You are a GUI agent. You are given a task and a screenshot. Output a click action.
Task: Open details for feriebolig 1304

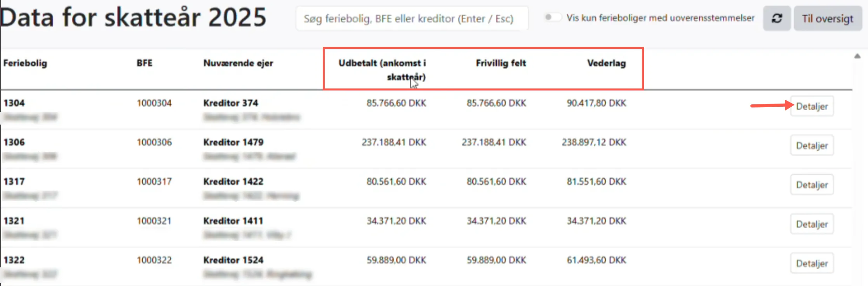pyautogui.click(x=812, y=106)
